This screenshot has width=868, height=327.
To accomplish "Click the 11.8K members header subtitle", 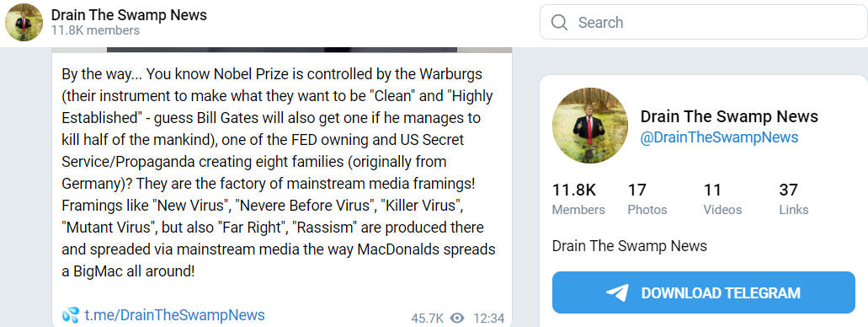I will (x=95, y=30).
